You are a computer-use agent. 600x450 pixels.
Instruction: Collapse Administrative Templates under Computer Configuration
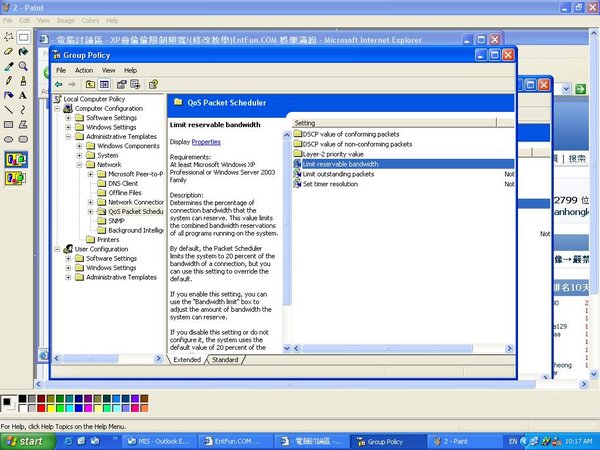pos(68,137)
